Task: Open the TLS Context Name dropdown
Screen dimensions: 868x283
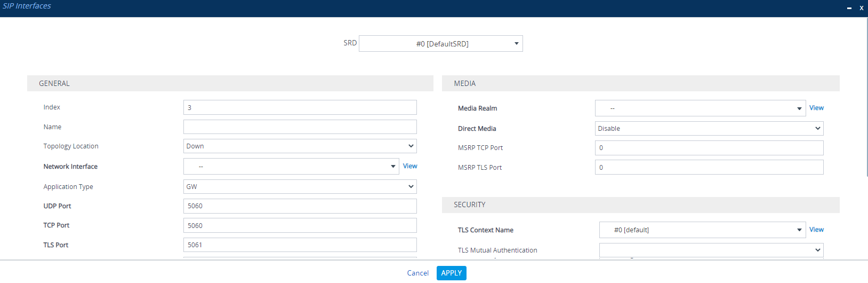Action: coord(702,230)
